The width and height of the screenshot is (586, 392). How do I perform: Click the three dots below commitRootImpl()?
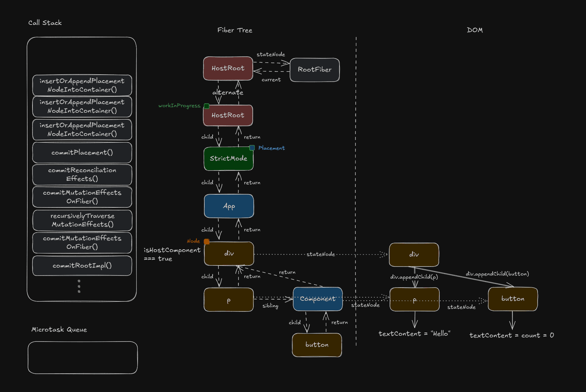tap(79, 286)
